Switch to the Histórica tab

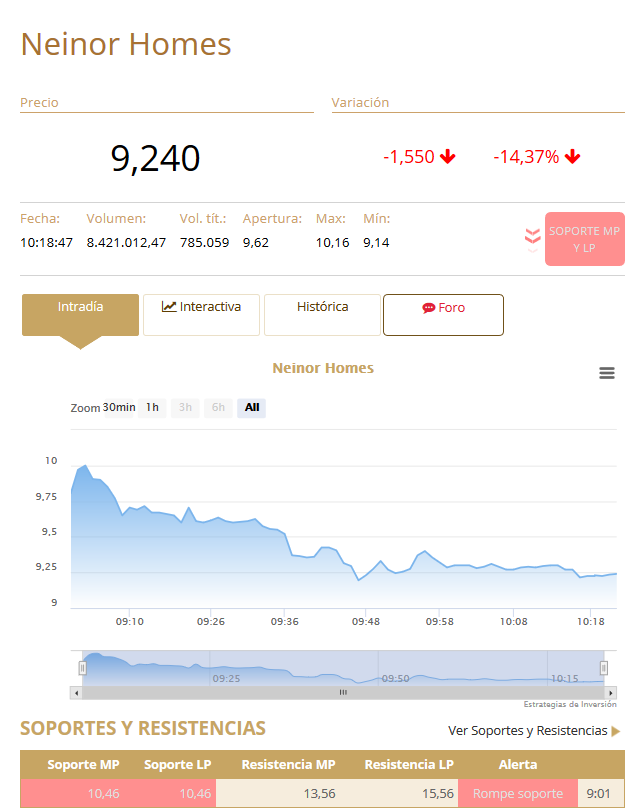click(322, 308)
